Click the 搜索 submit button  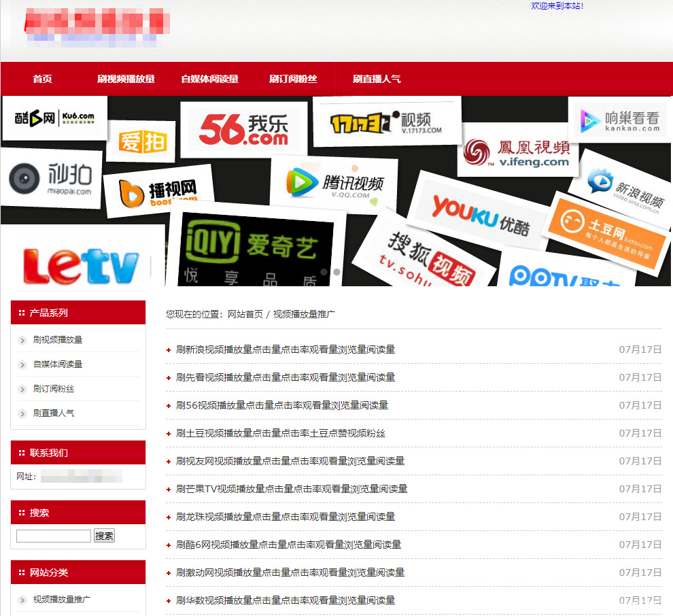(x=104, y=536)
